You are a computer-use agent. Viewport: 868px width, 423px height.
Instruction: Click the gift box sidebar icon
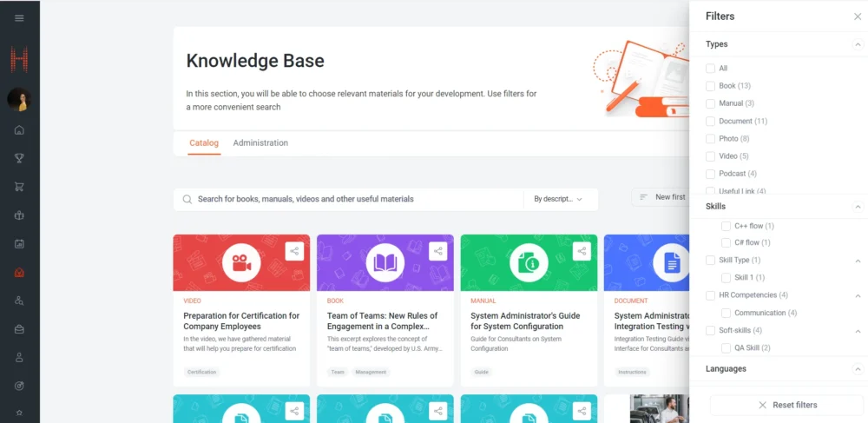pyautogui.click(x=19, y=215)
